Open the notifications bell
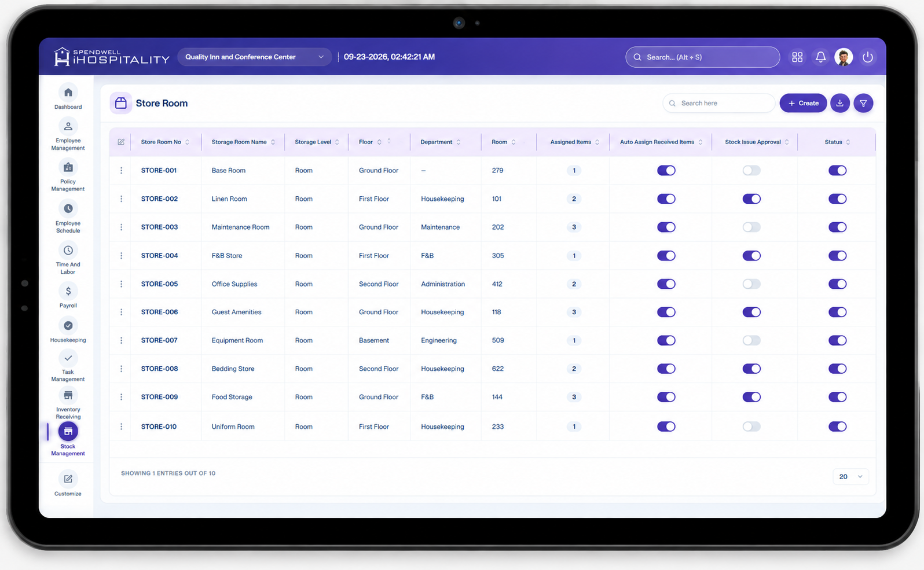The height and width of the screenshot is (570, 924). tap(820, 57)
